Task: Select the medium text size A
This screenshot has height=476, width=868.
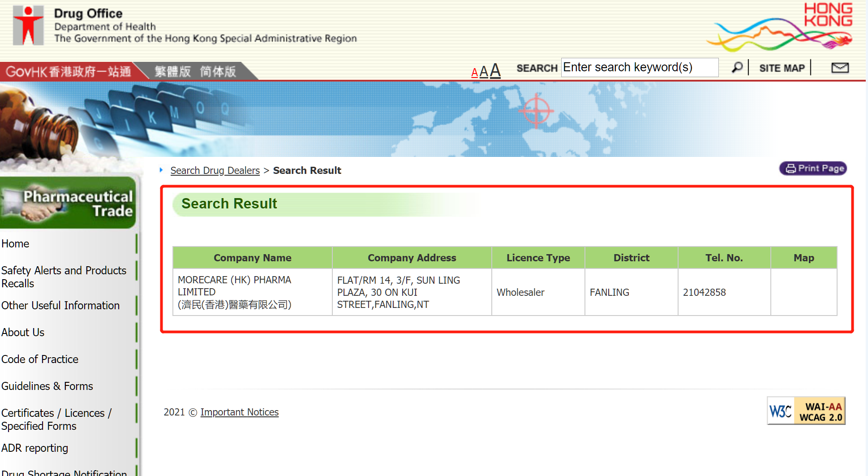Action: click(484, 71)
